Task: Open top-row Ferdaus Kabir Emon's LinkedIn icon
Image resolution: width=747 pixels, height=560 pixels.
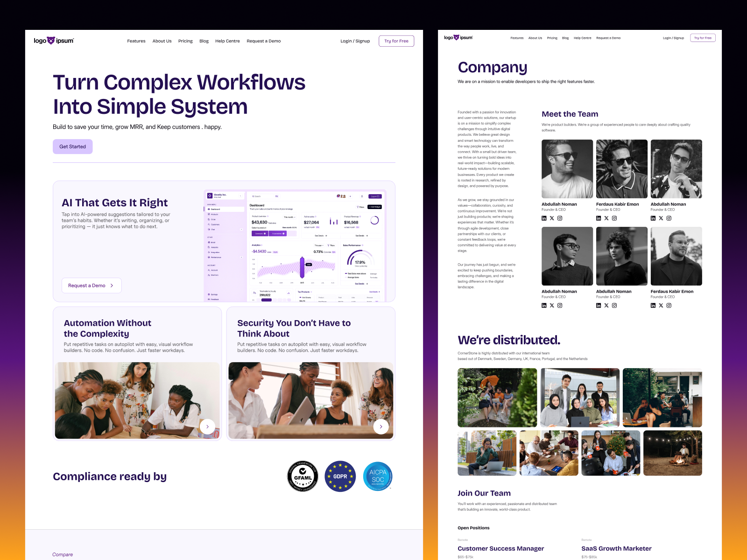Action: (599, 218)
